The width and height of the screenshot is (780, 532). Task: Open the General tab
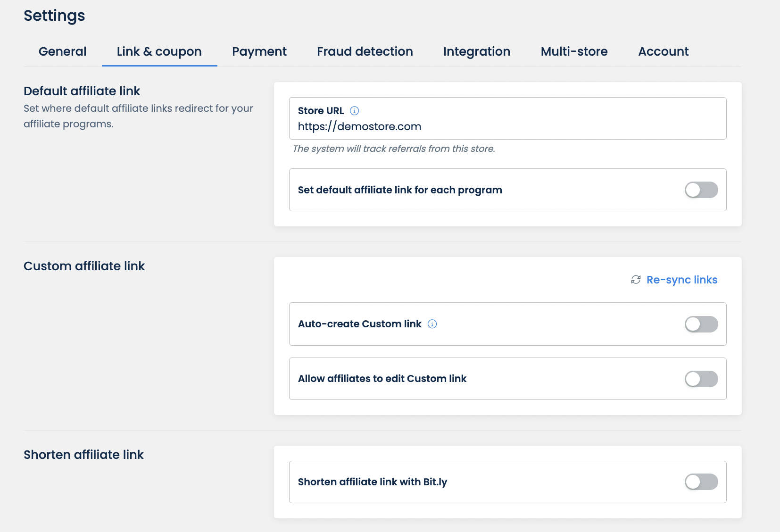coord(62,51)
